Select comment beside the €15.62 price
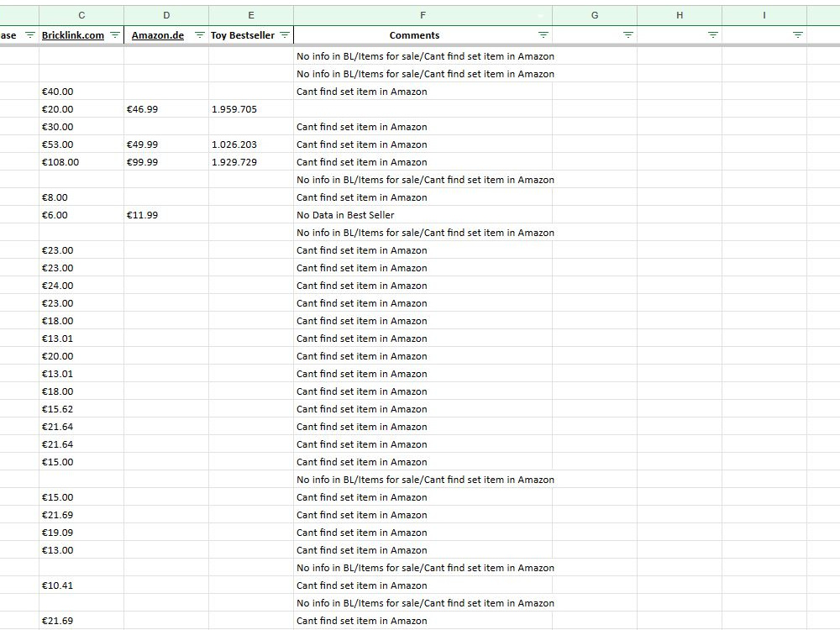Image resolution: width=840 pixels, height=630 pixels. click(423, 409)
